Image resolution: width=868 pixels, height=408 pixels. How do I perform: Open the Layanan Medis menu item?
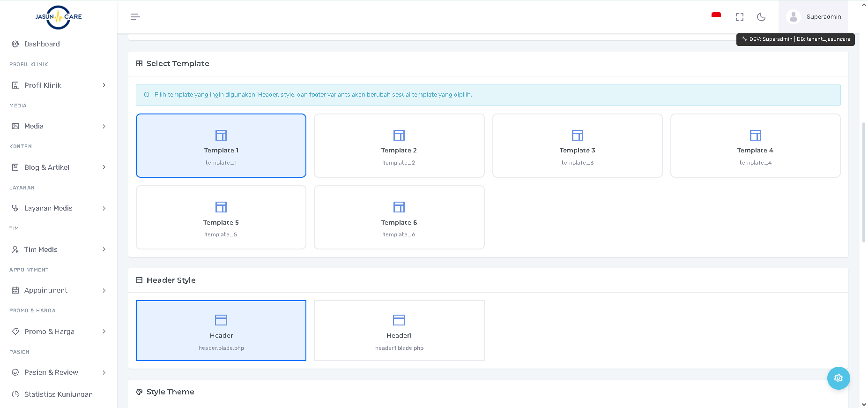(x=48, y=208)
